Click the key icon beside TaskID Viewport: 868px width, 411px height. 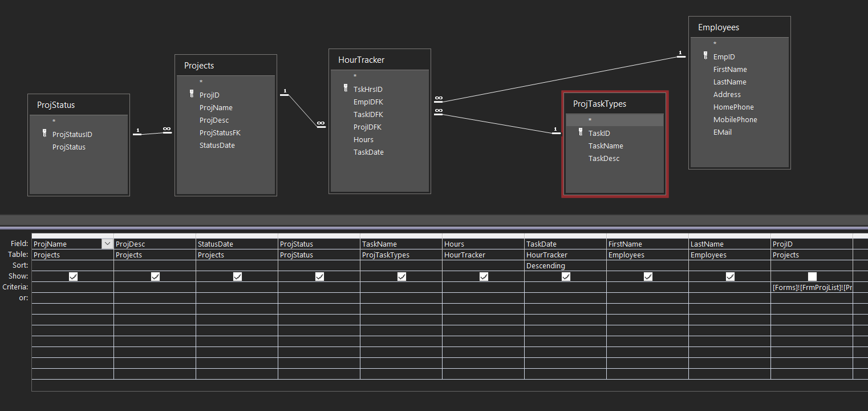pos(581,132)
